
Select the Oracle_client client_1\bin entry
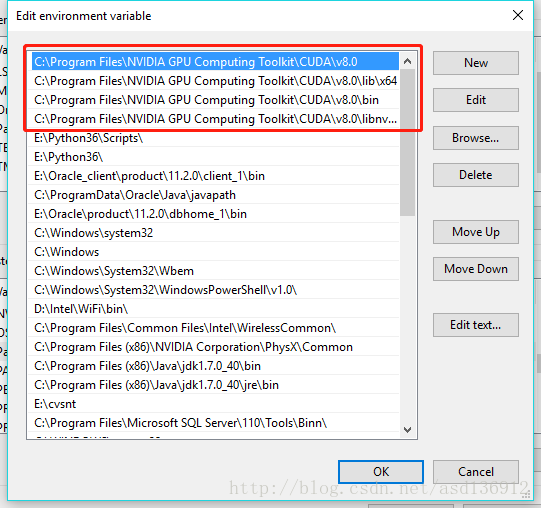tap(214, 176)
